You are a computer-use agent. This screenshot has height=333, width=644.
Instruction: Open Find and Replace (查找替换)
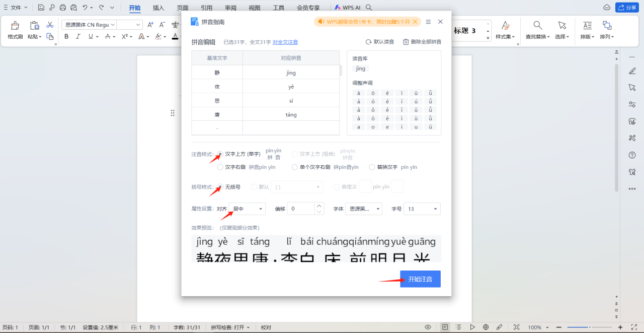(x=537, y=30)
